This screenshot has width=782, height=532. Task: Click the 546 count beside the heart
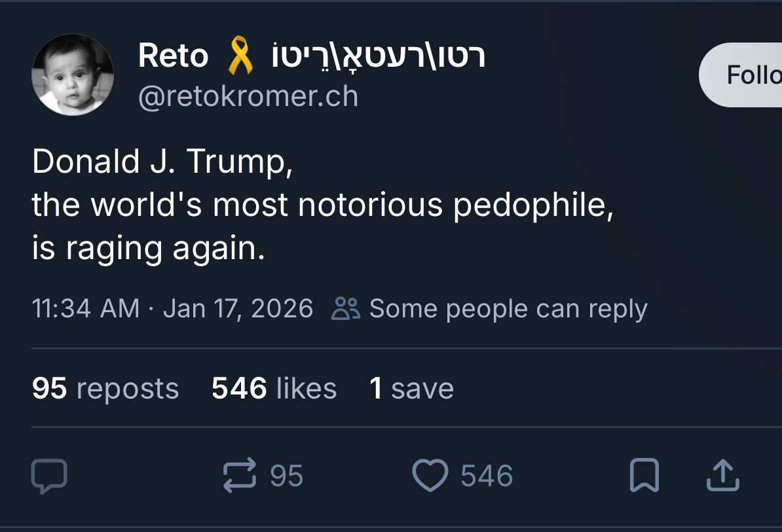point(487,476)
